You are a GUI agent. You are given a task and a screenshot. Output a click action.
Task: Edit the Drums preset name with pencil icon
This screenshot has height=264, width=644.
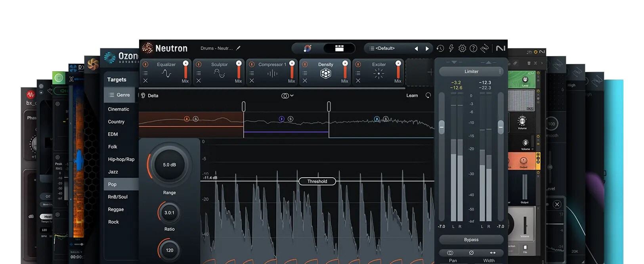[x=238, y=48]
